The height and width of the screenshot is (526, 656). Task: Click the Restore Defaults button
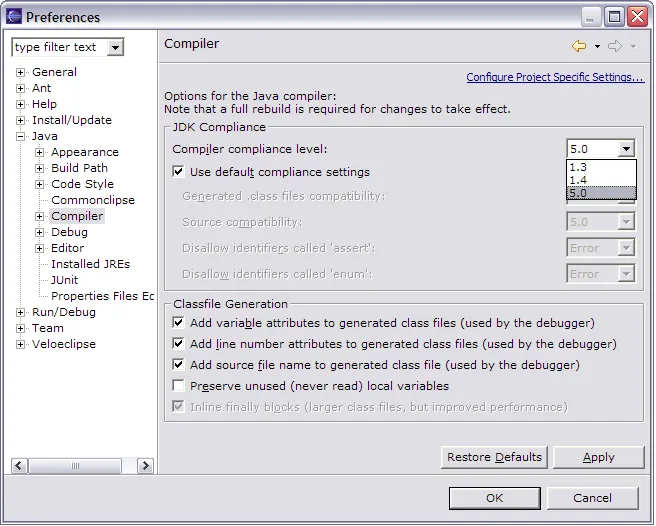tap(494, 457)
